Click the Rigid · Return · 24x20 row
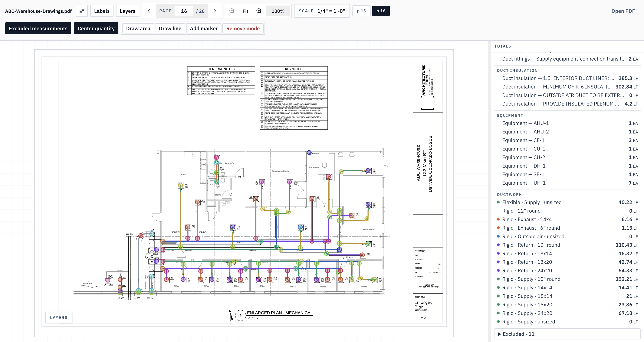Image resolution: width=644 pixels, height=342 pixels. click(x=567, y=271)
